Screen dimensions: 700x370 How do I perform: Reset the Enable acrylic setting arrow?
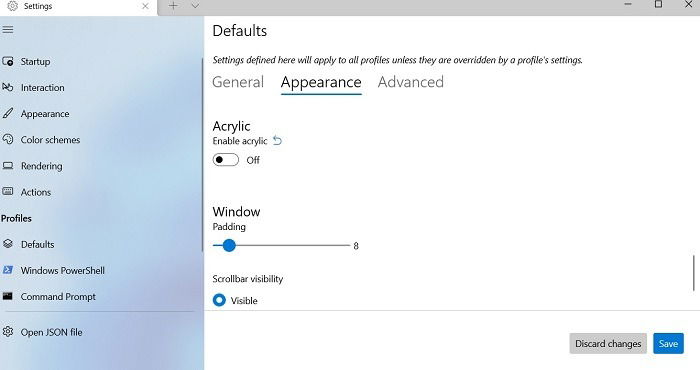coord(277,141)
